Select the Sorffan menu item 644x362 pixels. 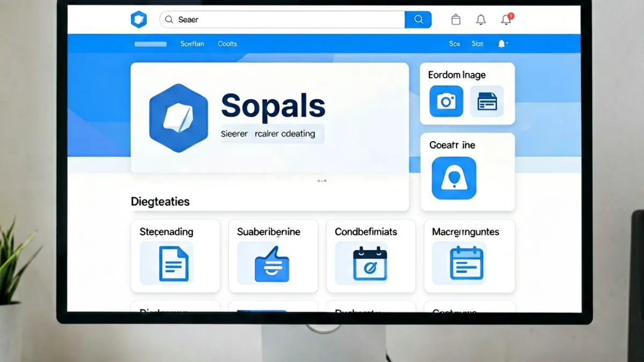[x=192, y=44]
